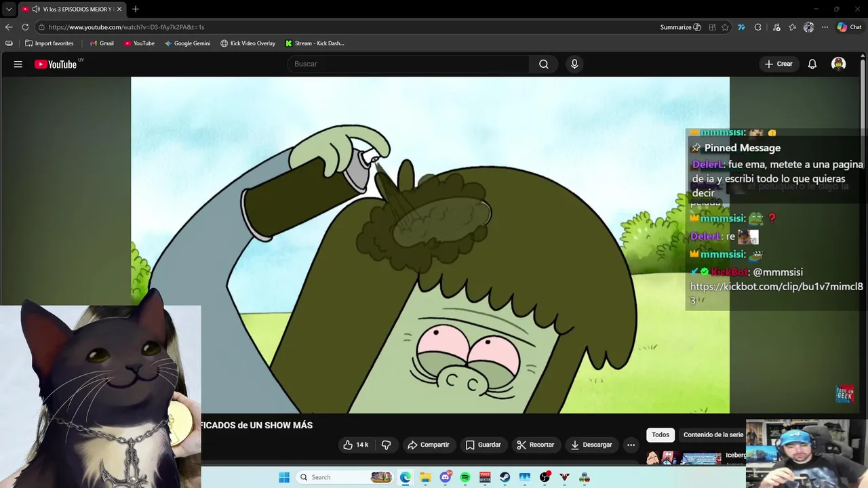Open Steam from taskbar
The image size is (868, 488).
[x=505, y=477]
